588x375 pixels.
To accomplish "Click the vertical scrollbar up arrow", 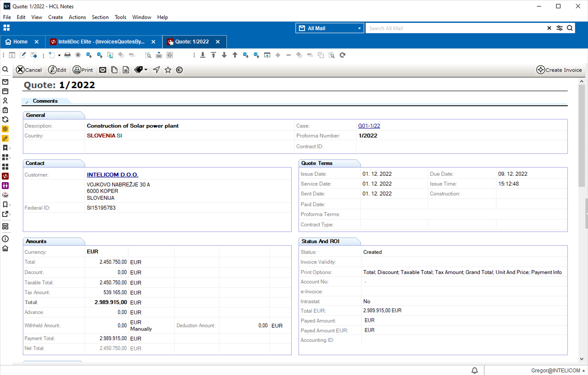I will click(x=582, y=82).
